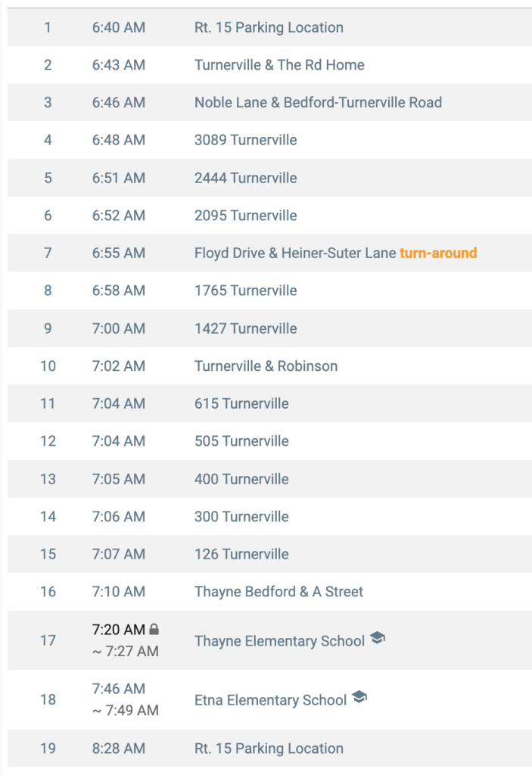Viewport: 532px width, 775px height.
Task: Click graduation cap icon next to Etna Elementary School
Action: (359, 697)
